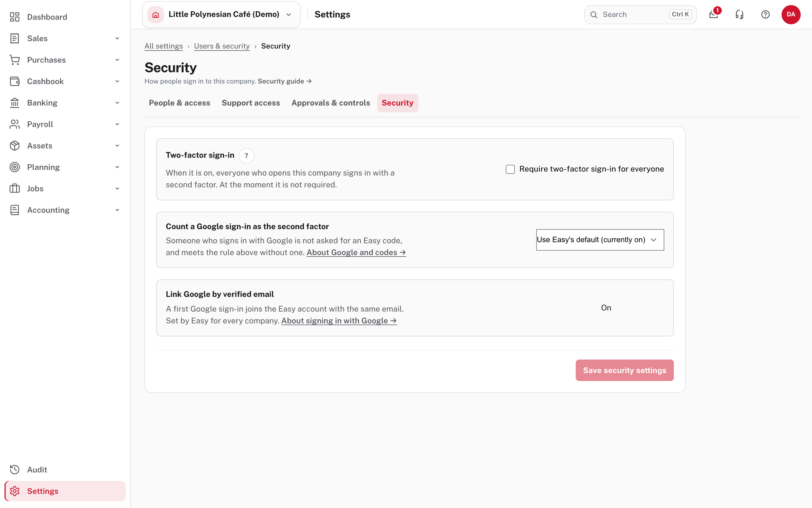Viewport: 812px width, 508px height.
Task: Open the Audit history icon
Action: [x=14, y=470]
